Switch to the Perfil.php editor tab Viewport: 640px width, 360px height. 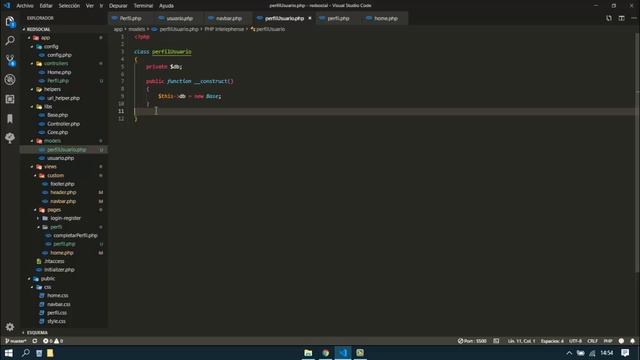click(x=130, y=18)
